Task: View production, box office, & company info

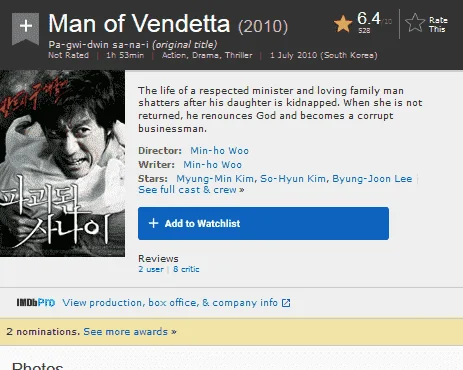Action: click(170, 303)
